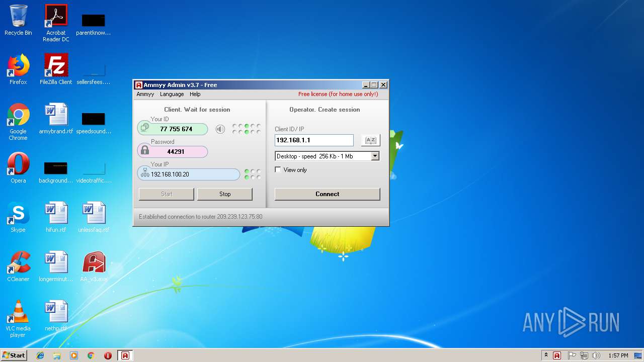Select AA_v3.exe Ammyy icon on desktop
Image resolution: width=644 pixels, height=362 pixels.
(94, 266)
